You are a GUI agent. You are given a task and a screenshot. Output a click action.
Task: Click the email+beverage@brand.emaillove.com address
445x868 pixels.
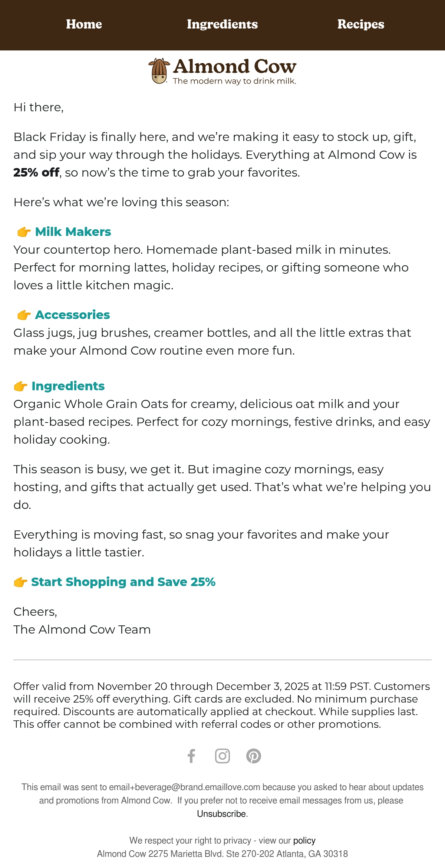coord(185,787)
